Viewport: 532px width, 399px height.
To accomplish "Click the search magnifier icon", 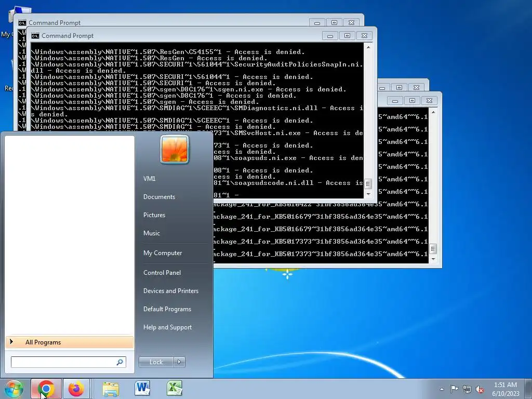I will [120, 362].
